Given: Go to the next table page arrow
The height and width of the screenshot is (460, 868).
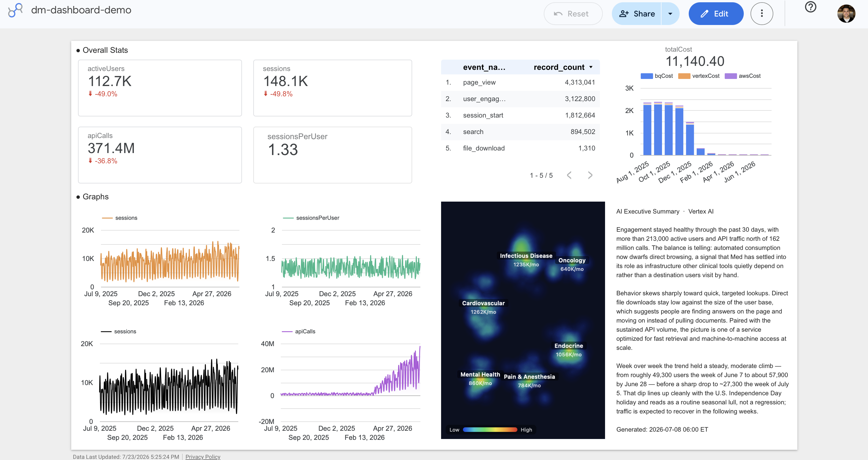Looking at the screenshot, I should click(590, 175).
